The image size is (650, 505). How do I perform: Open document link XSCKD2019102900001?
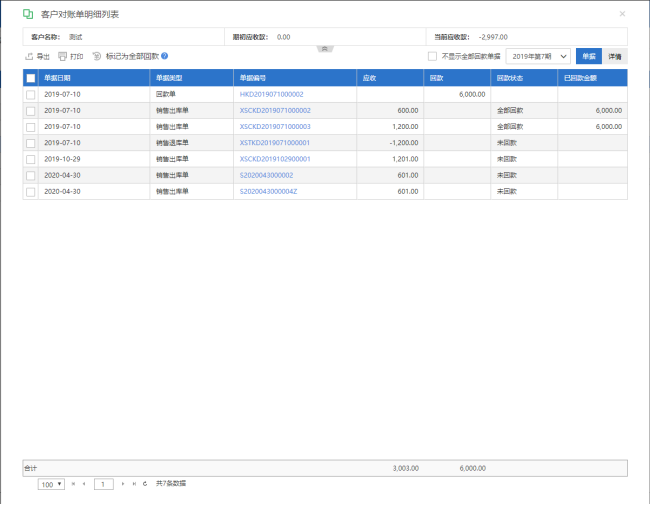tap(275, 159)
